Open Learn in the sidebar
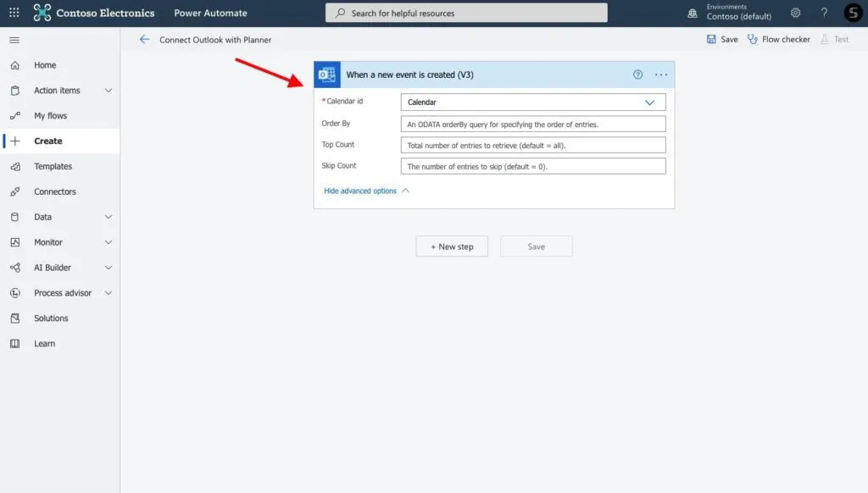Screen dimensions: 868x493 pyautogui.click(x=44, y=344)
